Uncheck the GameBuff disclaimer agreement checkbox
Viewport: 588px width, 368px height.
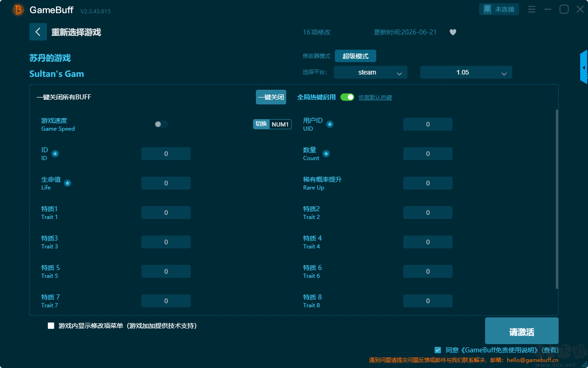tap(438, 350)
